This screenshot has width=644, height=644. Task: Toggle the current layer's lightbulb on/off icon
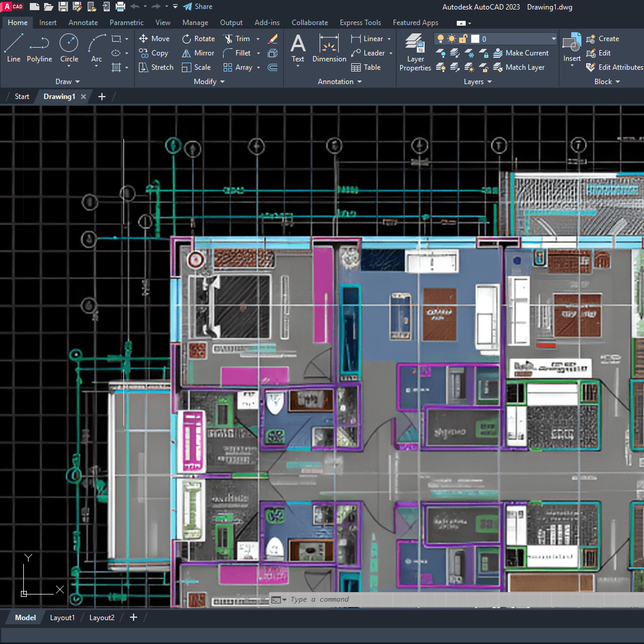(441, 39)
